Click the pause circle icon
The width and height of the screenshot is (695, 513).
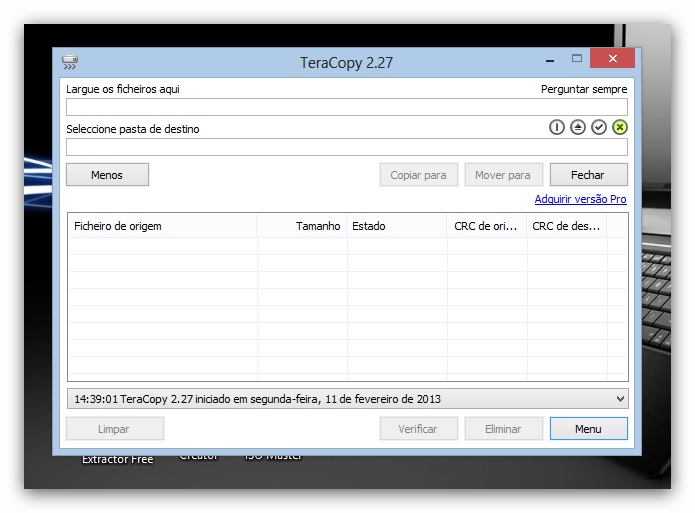click(x=557, y=127)
